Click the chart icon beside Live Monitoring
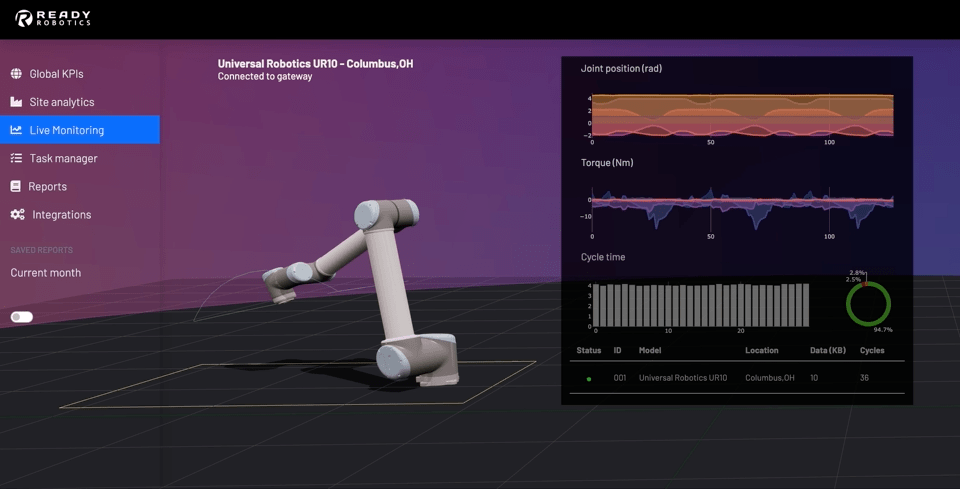The height and width of the screenshot is (489, 960). [x=16, y=130]
